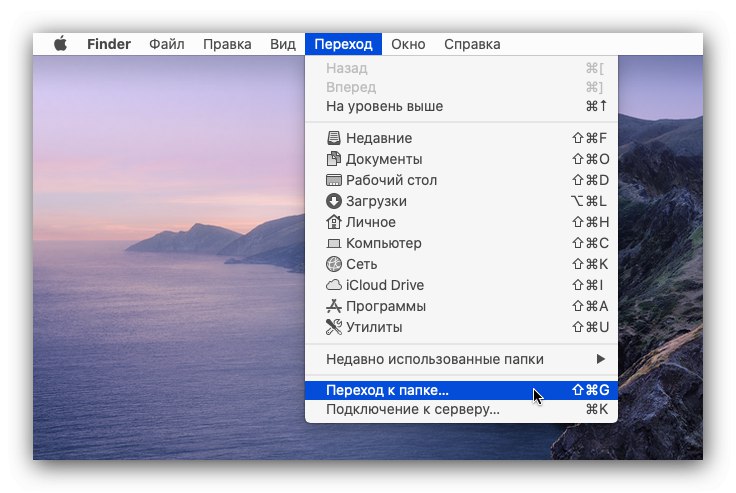
Task: Open the Справка menu
Action: click(472, 44)
